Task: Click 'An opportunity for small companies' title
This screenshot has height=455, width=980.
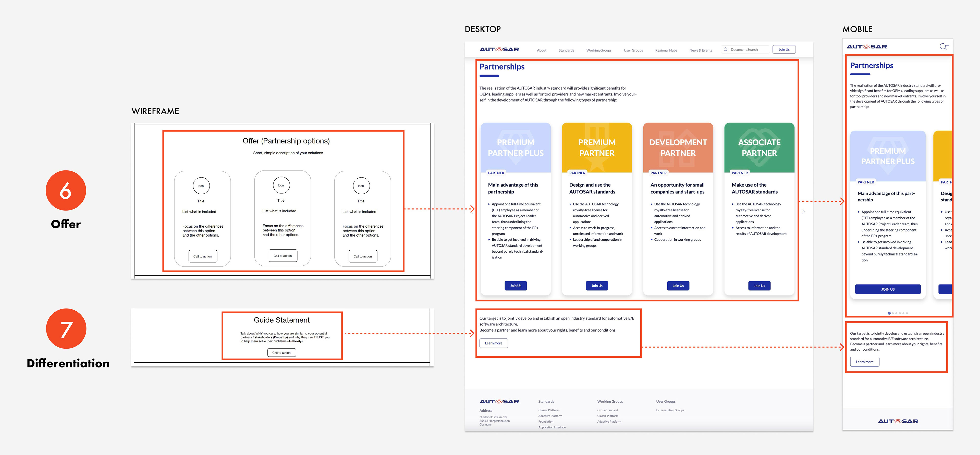Action: click(x=677, y=188)
